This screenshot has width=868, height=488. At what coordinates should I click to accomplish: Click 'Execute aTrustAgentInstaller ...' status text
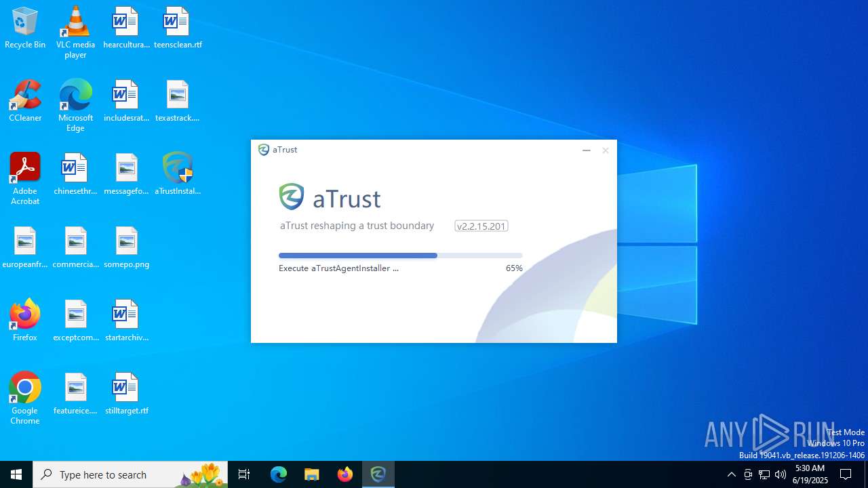click(x=338, y=268)
